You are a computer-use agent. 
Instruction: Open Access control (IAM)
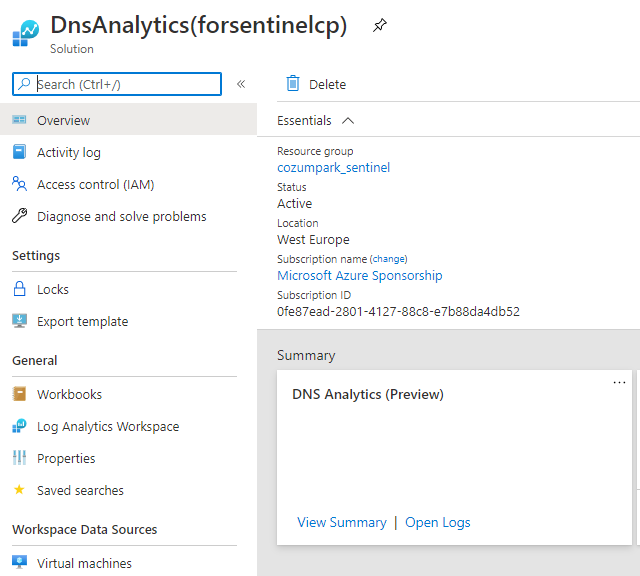96,185
